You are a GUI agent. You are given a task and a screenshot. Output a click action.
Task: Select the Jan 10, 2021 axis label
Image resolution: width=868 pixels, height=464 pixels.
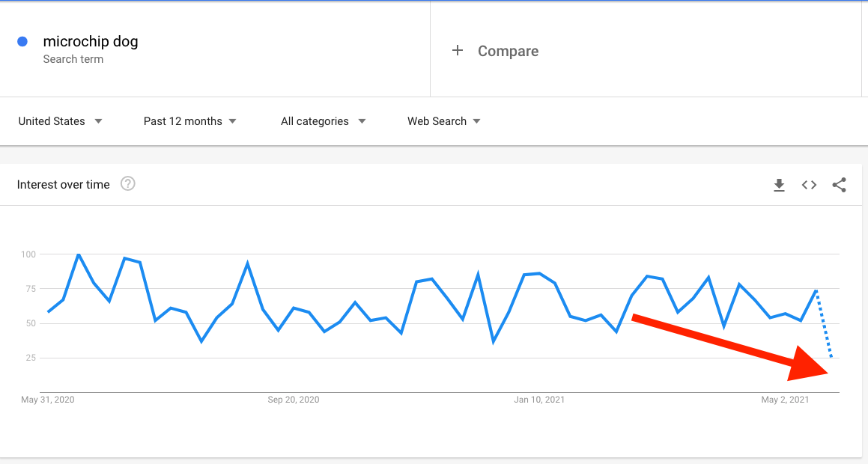[539, 400]
